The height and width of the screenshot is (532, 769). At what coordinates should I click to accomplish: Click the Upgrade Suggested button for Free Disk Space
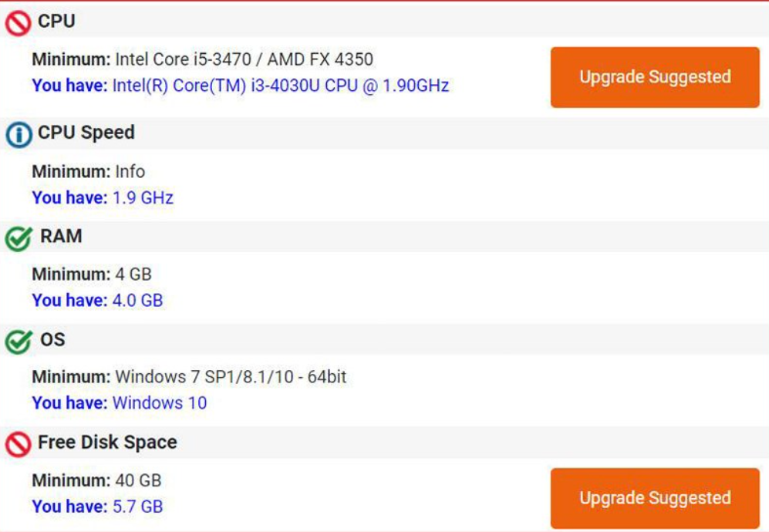(655, 498)
